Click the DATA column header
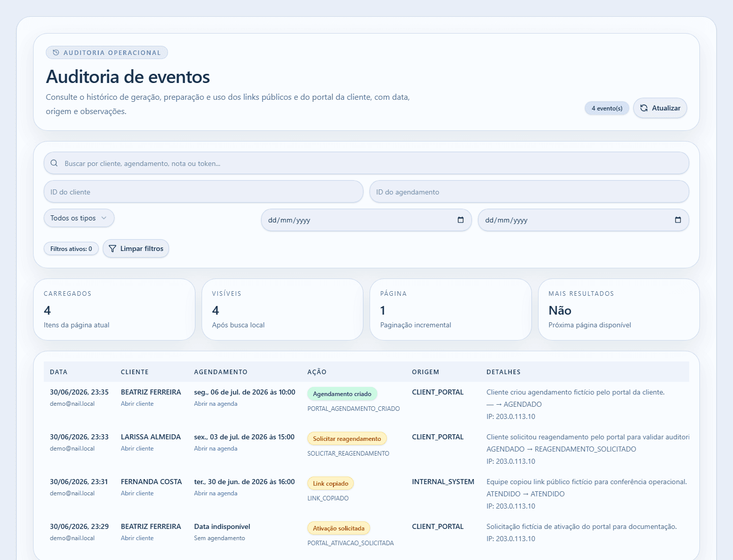 coord(59,372)
